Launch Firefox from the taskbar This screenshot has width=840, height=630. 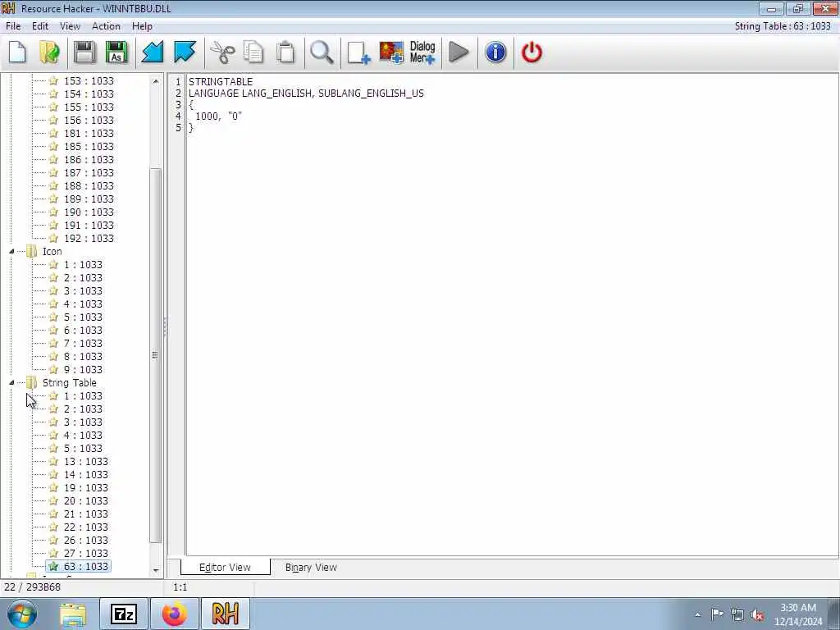click(x=175, y=614)
